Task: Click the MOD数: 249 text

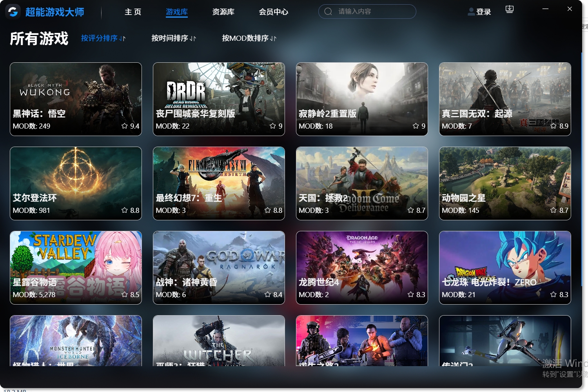Action: pos(31,126)
